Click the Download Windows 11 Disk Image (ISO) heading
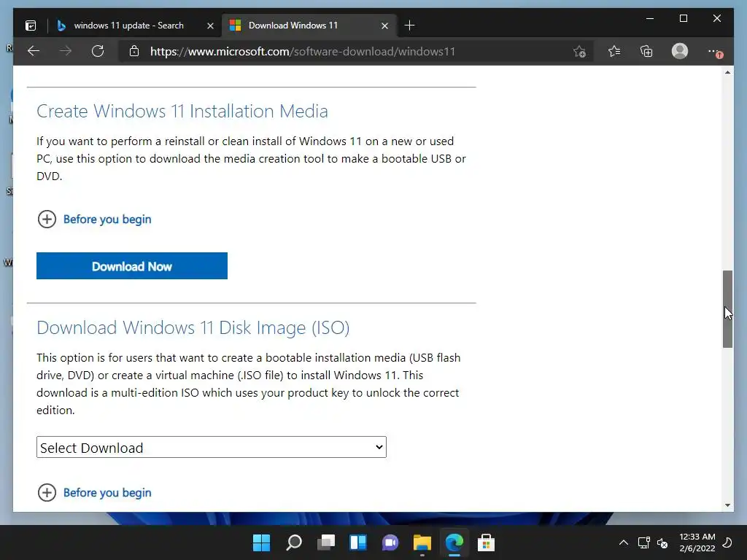747x560 pixels. (193, 327)
